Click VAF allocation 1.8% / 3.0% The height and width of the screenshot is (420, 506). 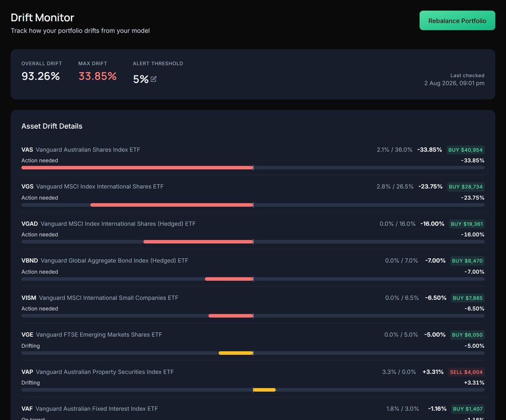(403, 409)
